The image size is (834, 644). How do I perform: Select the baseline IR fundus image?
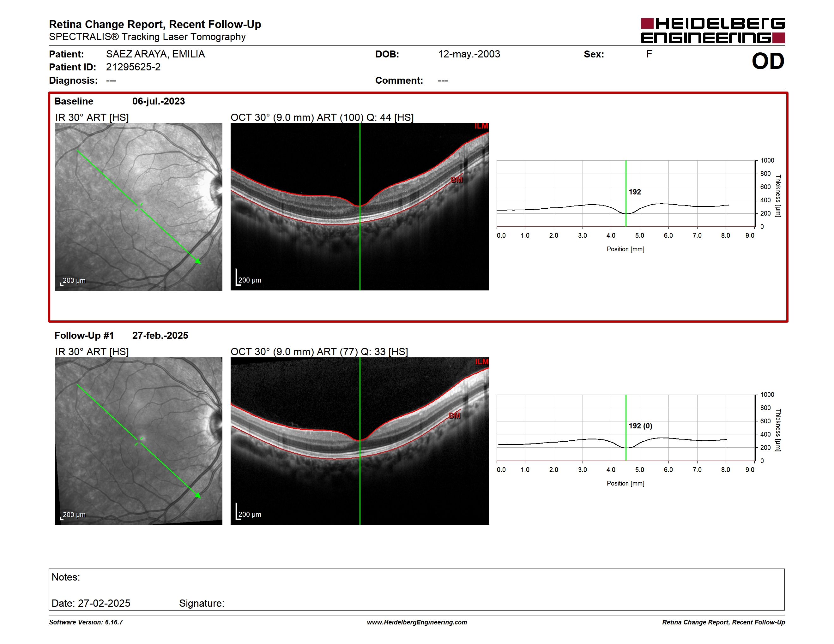point(139,207)
